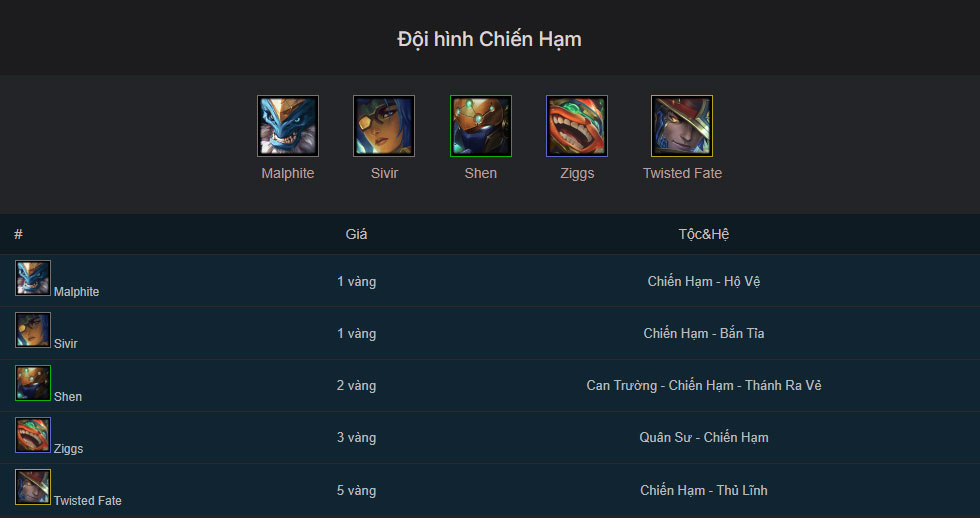This screenshot has height=518, width=980.
Task: Select the large Twisted Fate portrait
Action: [682, 126]
